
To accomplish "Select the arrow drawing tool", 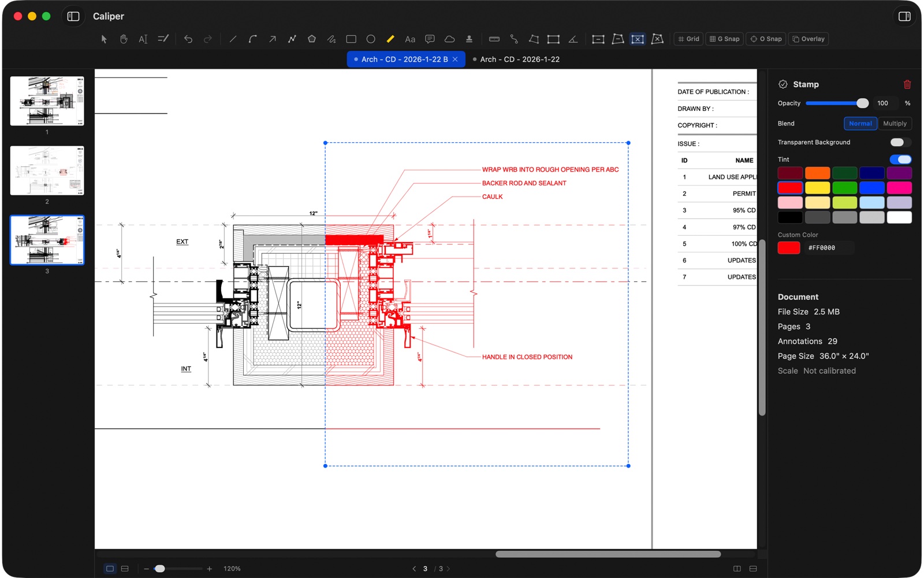I will click(272, 39).
